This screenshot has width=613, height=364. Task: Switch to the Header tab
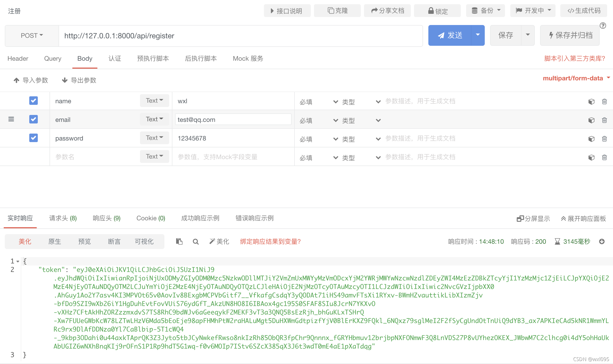(x=18, y=59)
